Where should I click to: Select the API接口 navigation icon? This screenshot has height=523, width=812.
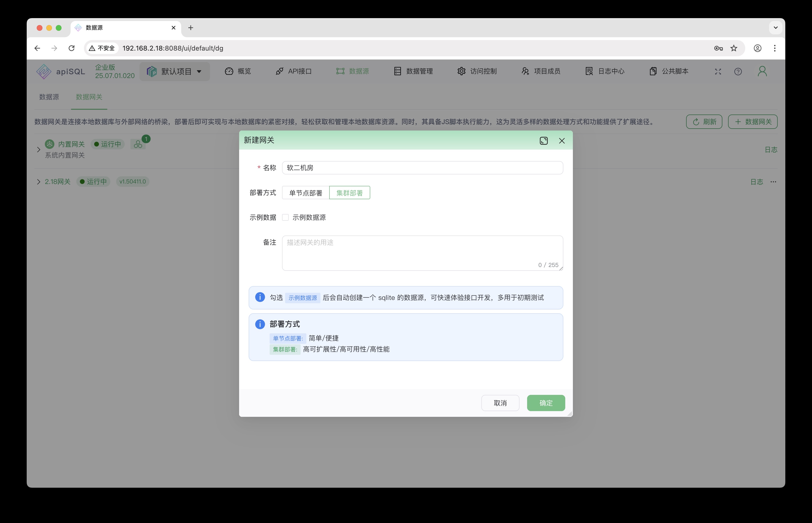tap(279, 71)
